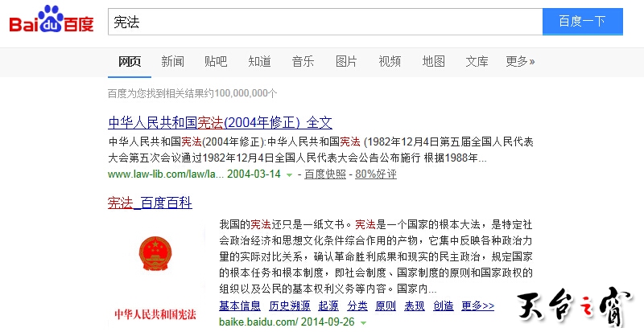This screenshot has height=332, width=644.
Task: Switch to the 图片 tab
Action: [346, 62]
